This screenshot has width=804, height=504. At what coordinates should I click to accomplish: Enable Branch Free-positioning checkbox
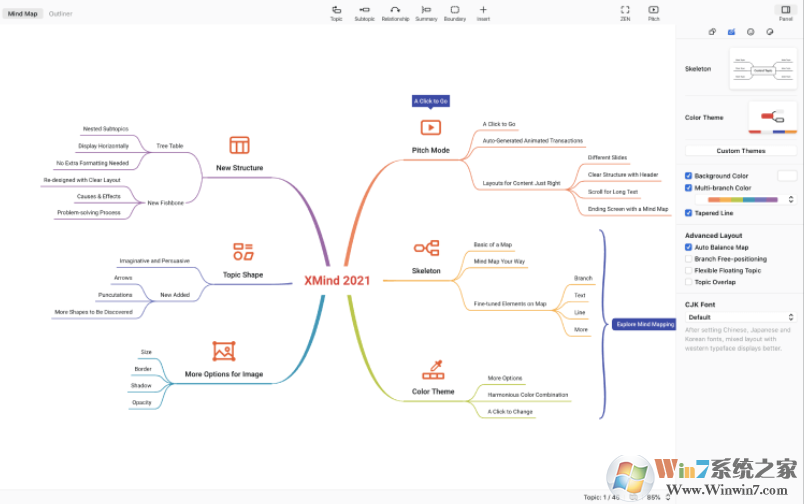pos(688,259)
